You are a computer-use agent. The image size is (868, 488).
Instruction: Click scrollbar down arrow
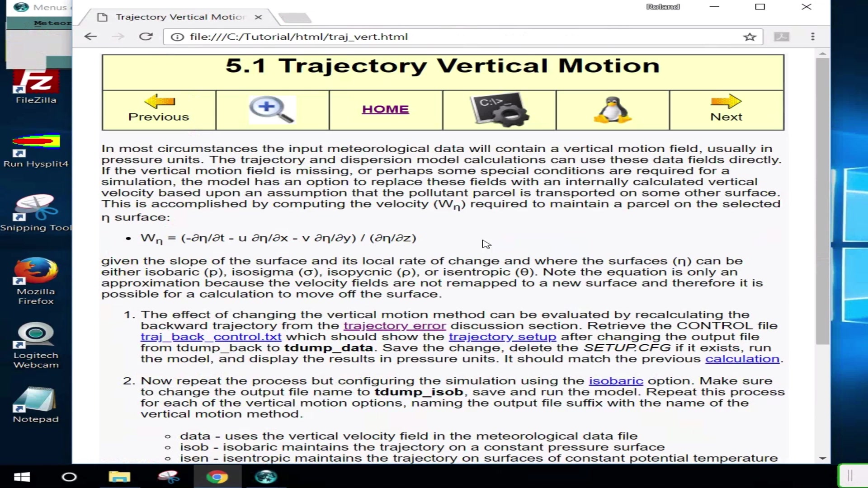(x=822, y=458)
